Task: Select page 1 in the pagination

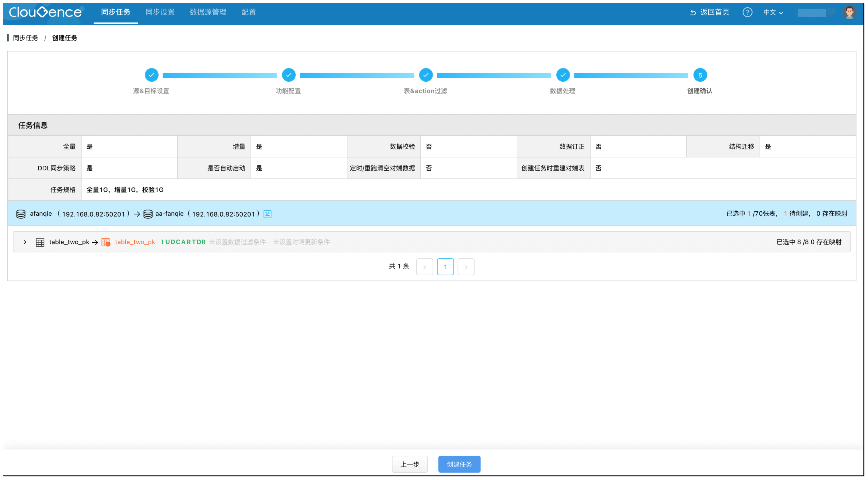Action: (445, 266)
